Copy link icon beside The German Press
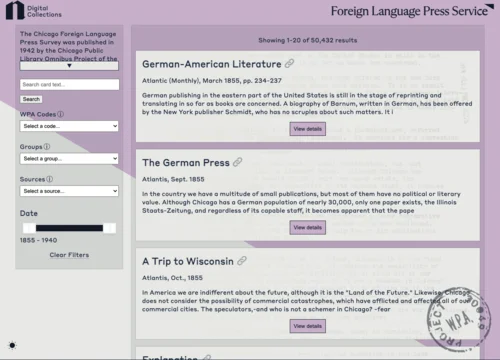This screenshot has height=360, width=500. tap(237, 162)
